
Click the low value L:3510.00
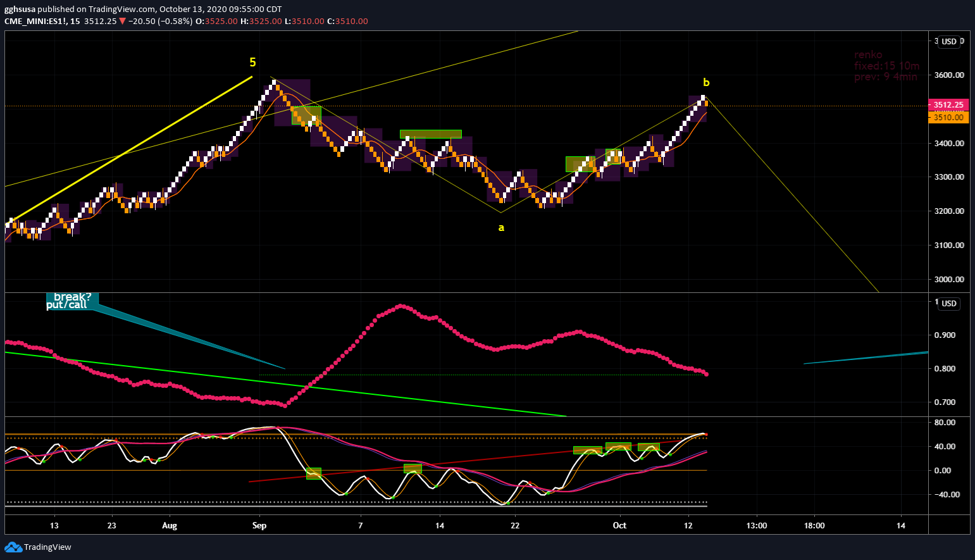304,21
